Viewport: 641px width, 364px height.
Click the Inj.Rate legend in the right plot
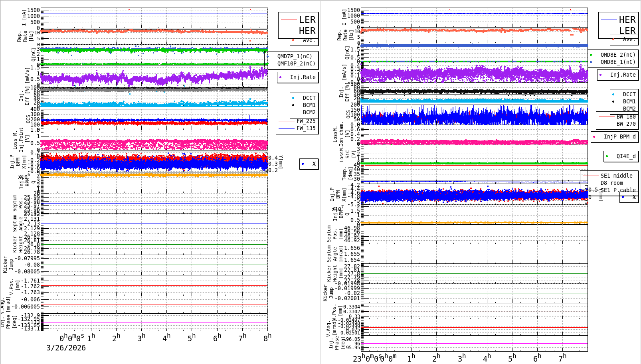pyautogui.click(x=623, y=75)
